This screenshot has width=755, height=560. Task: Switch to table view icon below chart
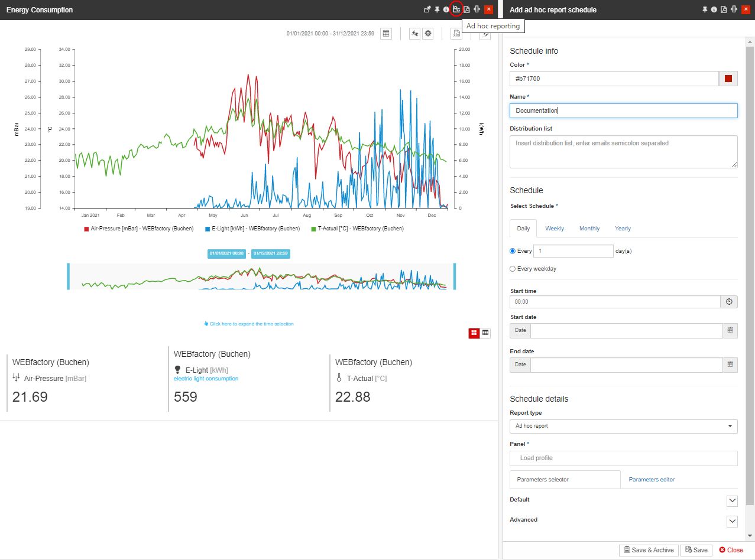point(485,333)
